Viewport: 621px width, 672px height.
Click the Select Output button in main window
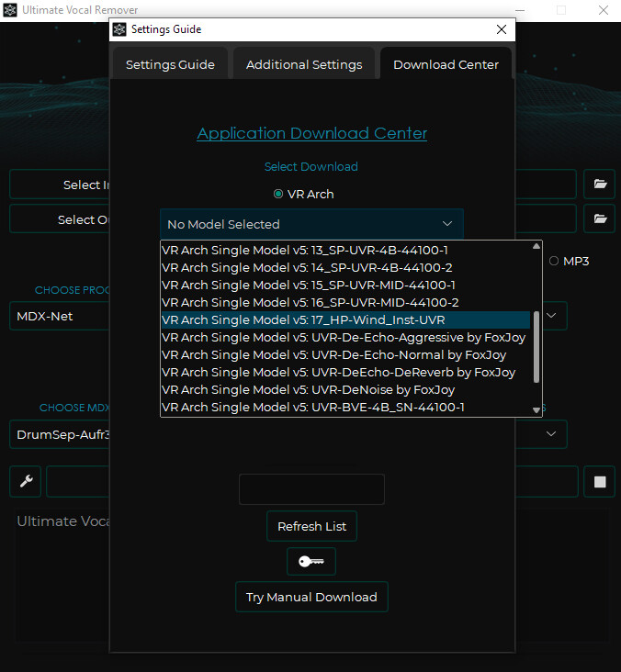coord(59,219)
